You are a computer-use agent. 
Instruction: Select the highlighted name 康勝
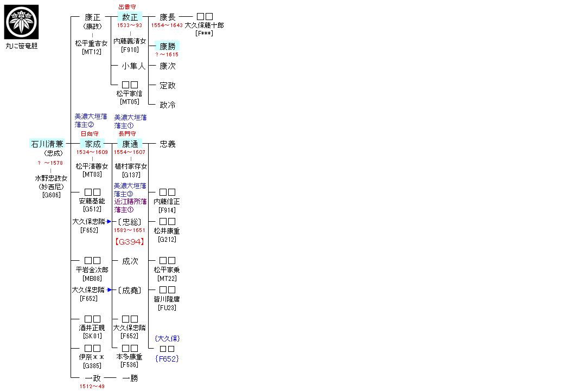click(x=167, y=46)
